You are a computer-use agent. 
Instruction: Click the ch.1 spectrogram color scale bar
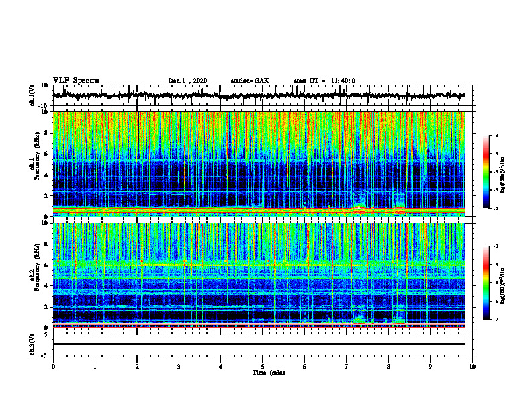pyautogui.click(x=486, y=172)
